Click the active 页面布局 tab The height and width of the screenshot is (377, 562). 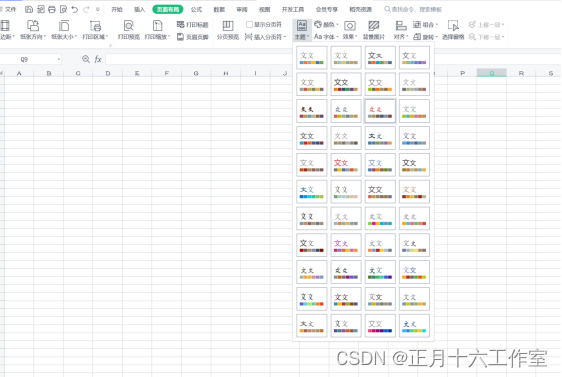click(168, 9)
